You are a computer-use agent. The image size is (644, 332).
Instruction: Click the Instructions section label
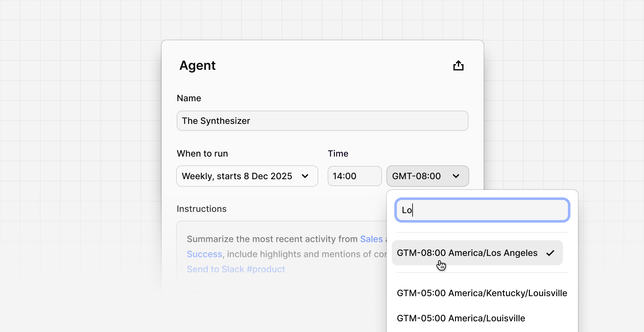[x=202, y=209]
